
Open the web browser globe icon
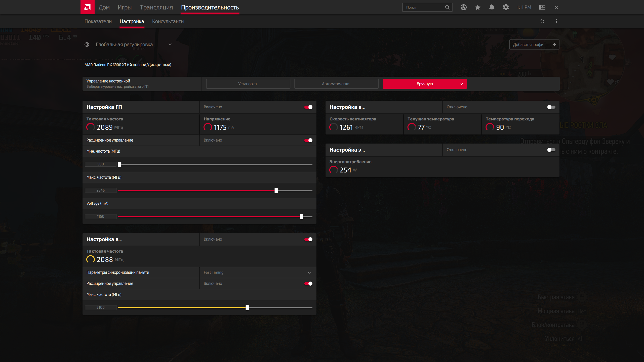pyautogui.click(x=463, y=7)
